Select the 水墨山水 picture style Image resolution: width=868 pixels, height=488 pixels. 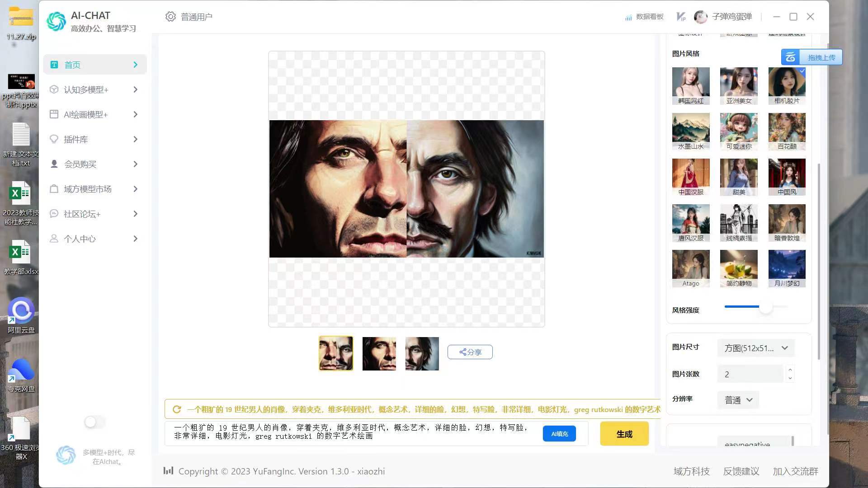tap(690, 131)
